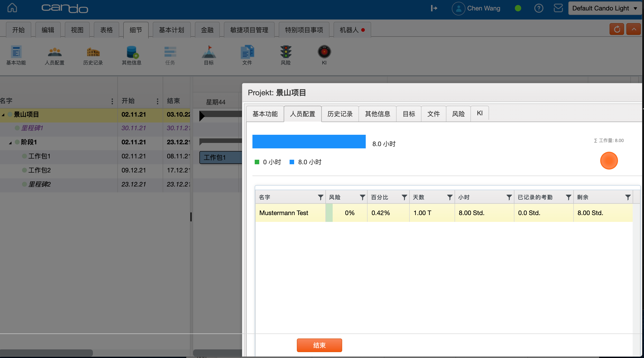Open 其他信息 database ribbon icon
This screenshot has width=644, height=358.
[131, 55]
